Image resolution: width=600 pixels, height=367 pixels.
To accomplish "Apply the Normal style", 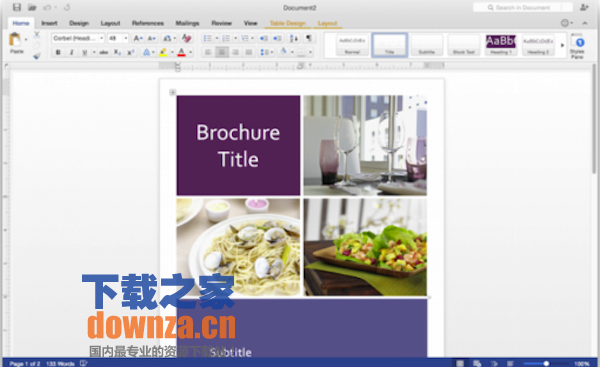I will (352, 45).
